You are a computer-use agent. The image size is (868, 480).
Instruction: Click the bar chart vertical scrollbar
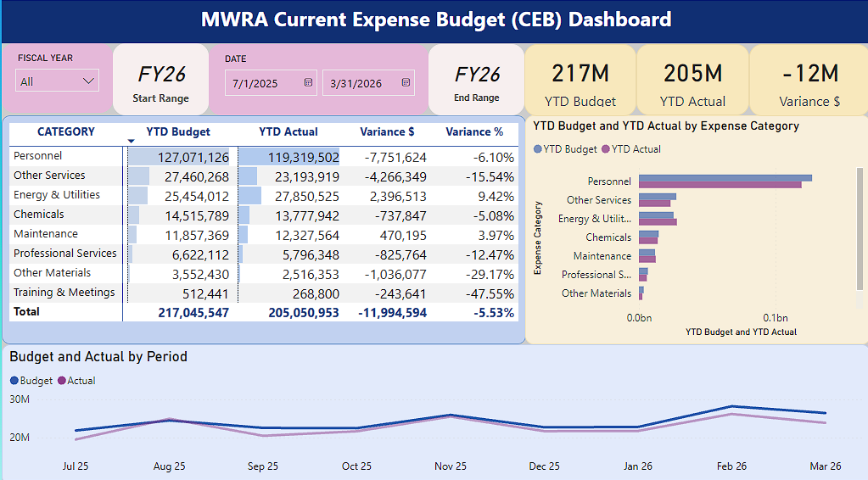860,229
